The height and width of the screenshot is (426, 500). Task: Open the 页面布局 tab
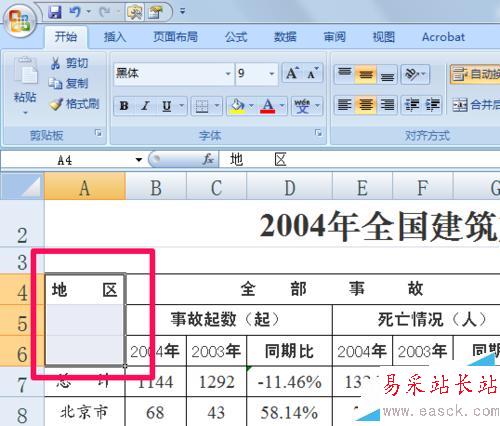tap(175, 37)
